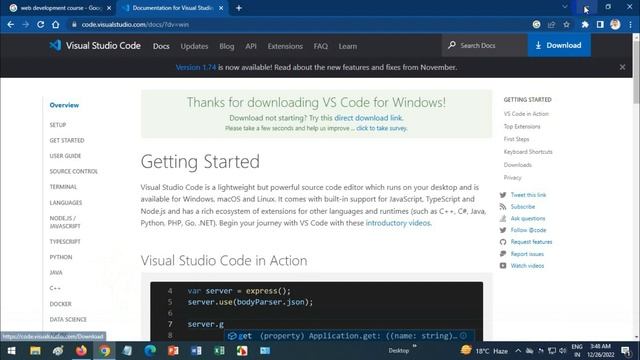
Task: Close the Documentation for Visual Studio tab
Action: tap(221, 8)
